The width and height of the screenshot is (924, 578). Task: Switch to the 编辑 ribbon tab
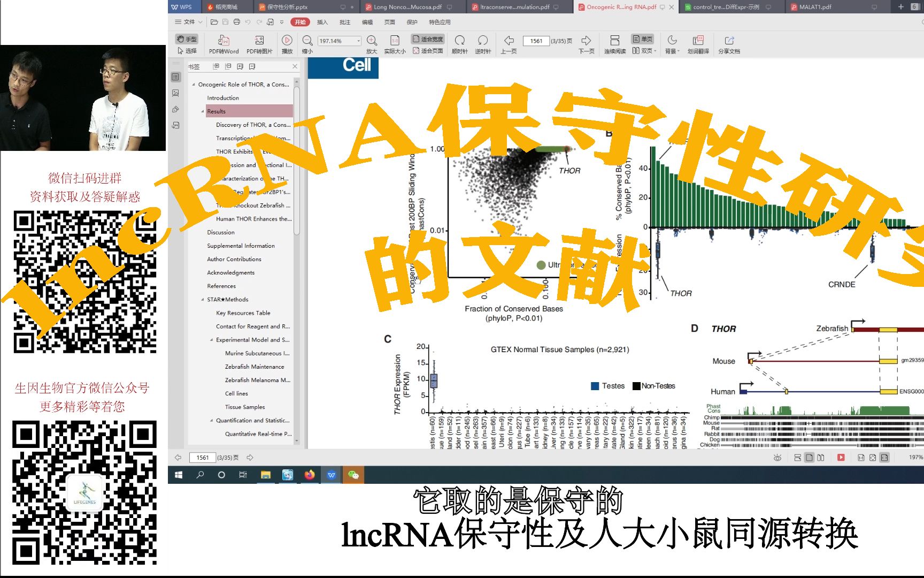point(367,22)
